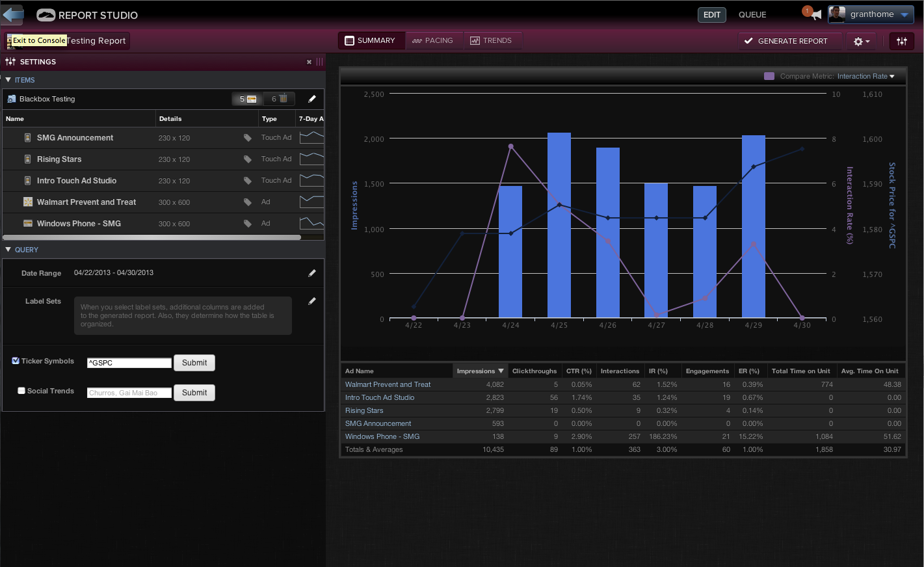This screenshot has width=924, height=567.
Task: Open the Compare Metric Interaction Rate dropdown
Action: (x=865, y=76)
